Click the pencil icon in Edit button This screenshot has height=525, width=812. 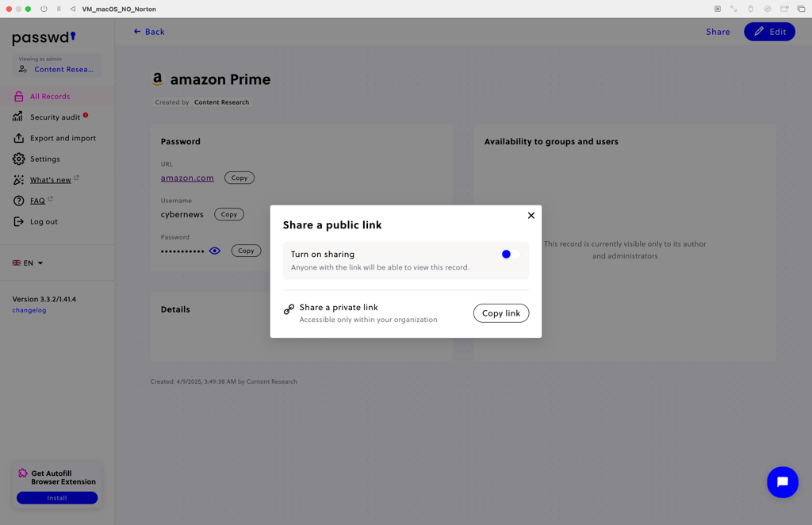(759, 32)
